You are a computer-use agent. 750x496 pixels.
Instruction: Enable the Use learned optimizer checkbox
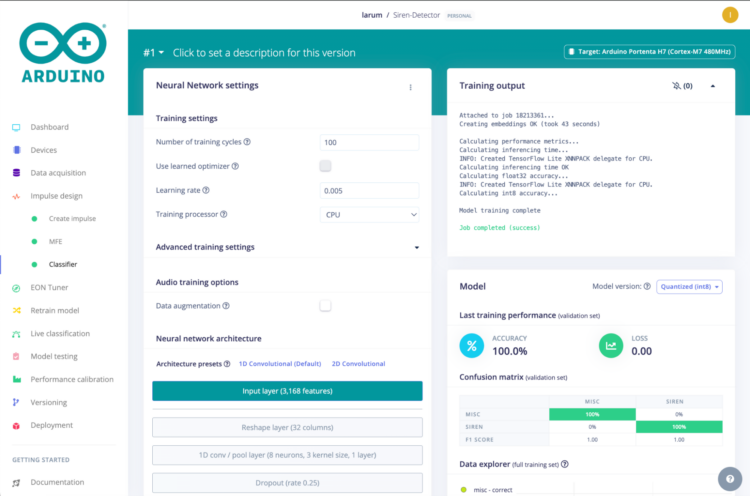325,166
